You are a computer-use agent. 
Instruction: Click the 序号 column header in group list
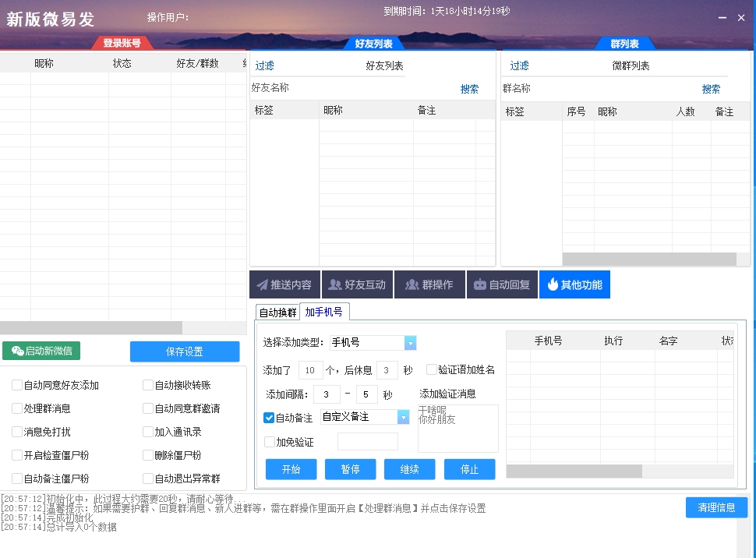click(577, 112)
